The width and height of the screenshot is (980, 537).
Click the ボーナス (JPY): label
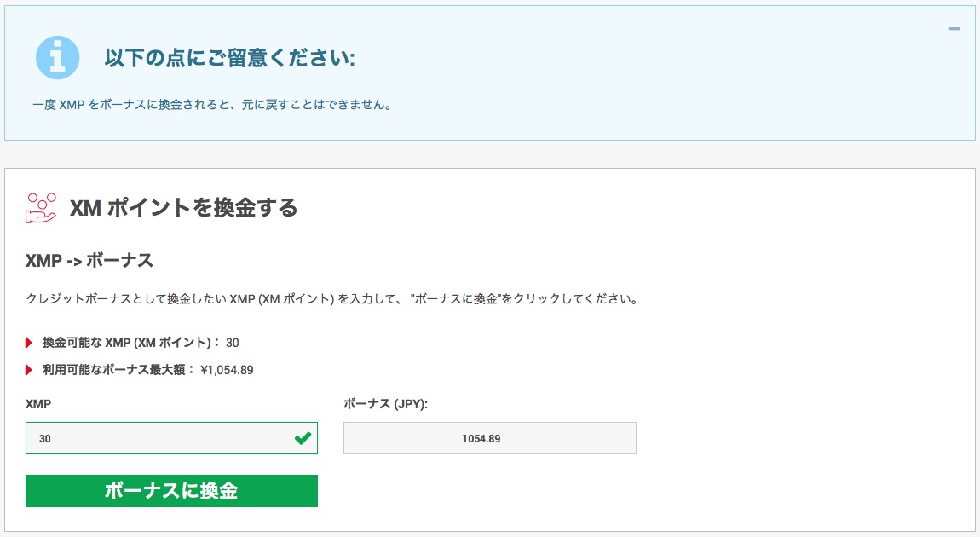386,405
